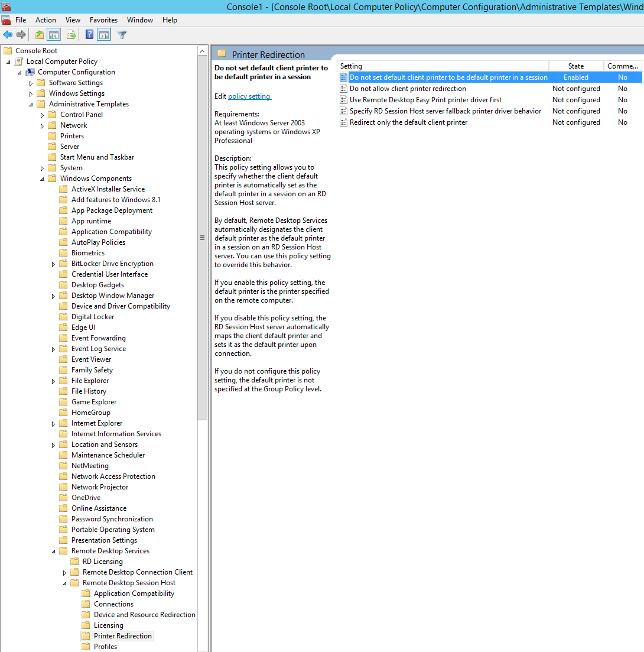The height and width of the screenshot is (652, 644).
Task: Expand the BitLocker Drive Encryption node
Action: pyautogui.click(x=53, y=264)
